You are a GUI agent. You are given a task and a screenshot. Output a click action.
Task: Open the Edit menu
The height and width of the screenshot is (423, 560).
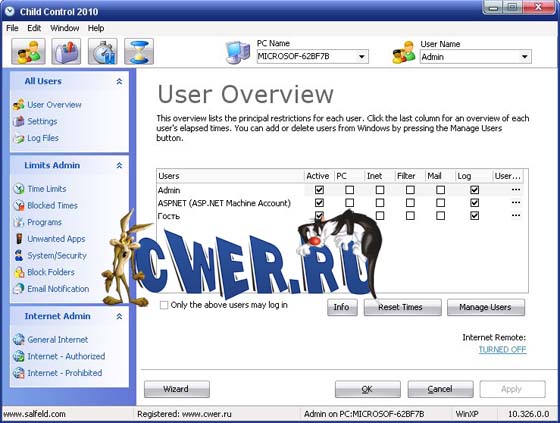pos(34,28)
